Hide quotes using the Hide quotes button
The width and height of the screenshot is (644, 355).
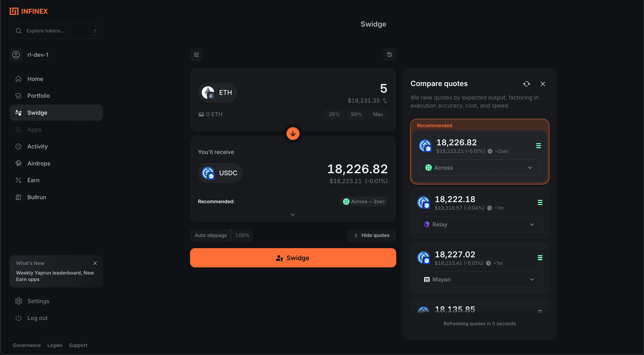(371, 235)
